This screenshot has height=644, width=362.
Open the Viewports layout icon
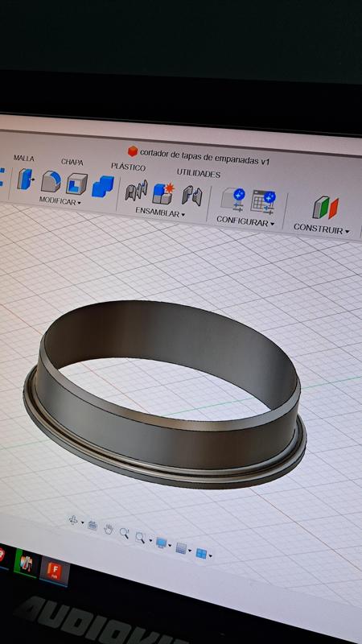201,553
